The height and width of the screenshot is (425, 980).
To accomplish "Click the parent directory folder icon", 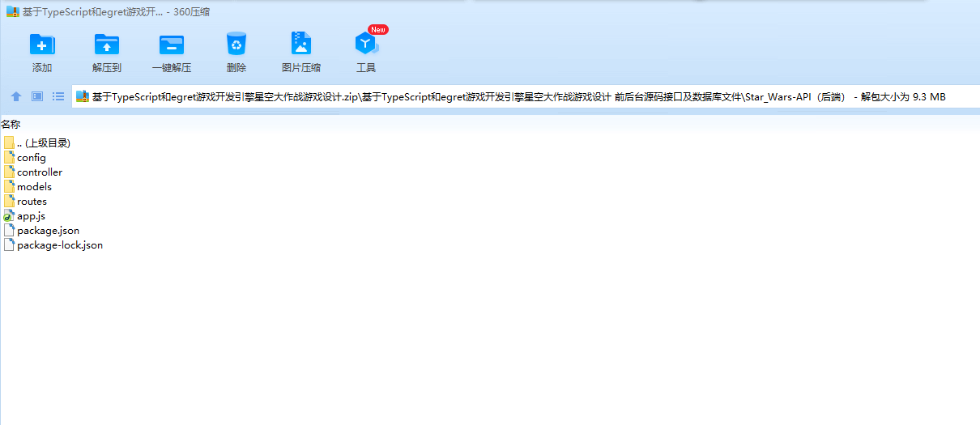I will [9, 142].
